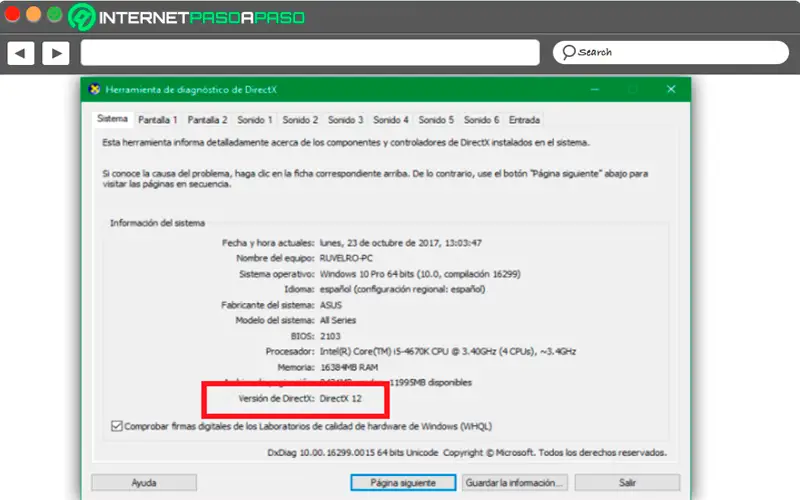Viewport: 800px width, 500px height.
Task: Click the Información del sistema group label
Action: point(157,223)
